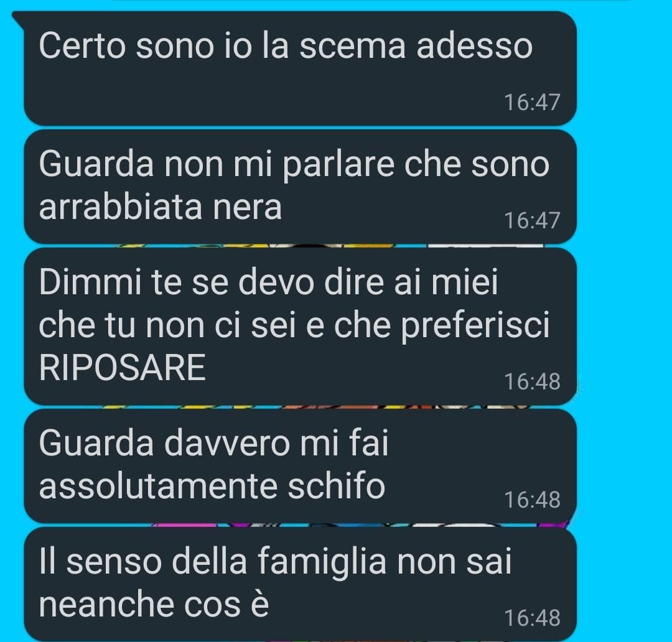
Task: Click the 16:47 timestamp on the first message
Action: coord(532,103)
